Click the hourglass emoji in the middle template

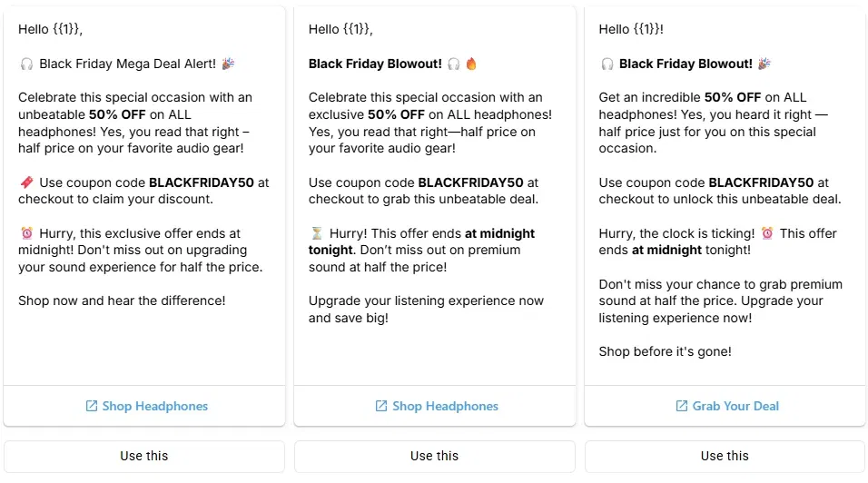click(x=316, y=233)
